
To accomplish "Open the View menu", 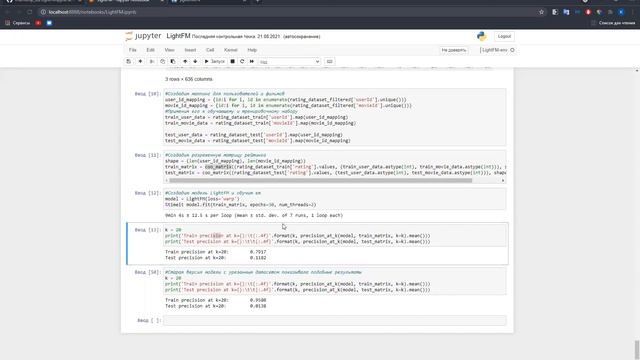I will pyautogui.click(x=169, y=50).
